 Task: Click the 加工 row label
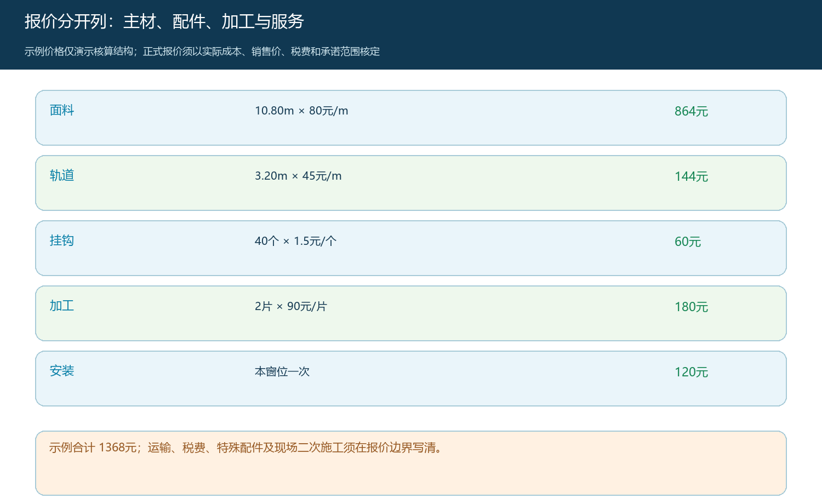tap(62, 306)
